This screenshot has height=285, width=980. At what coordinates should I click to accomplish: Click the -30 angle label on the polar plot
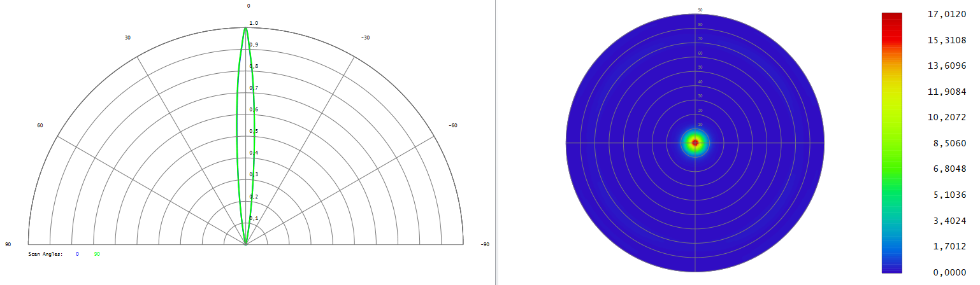pyautogui.click(x=365, y=38)
